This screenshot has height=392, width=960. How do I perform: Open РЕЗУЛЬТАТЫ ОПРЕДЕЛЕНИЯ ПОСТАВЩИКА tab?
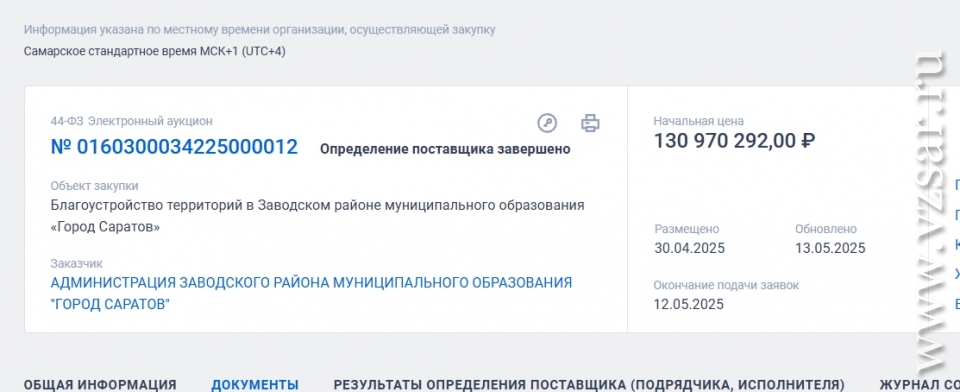click(x=589, y=385)
